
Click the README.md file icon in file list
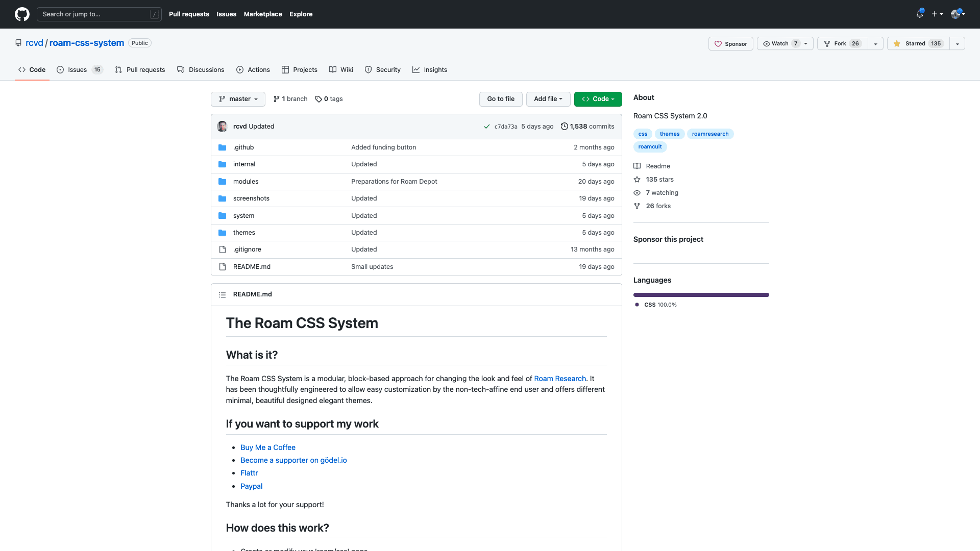tap(223, 267)
